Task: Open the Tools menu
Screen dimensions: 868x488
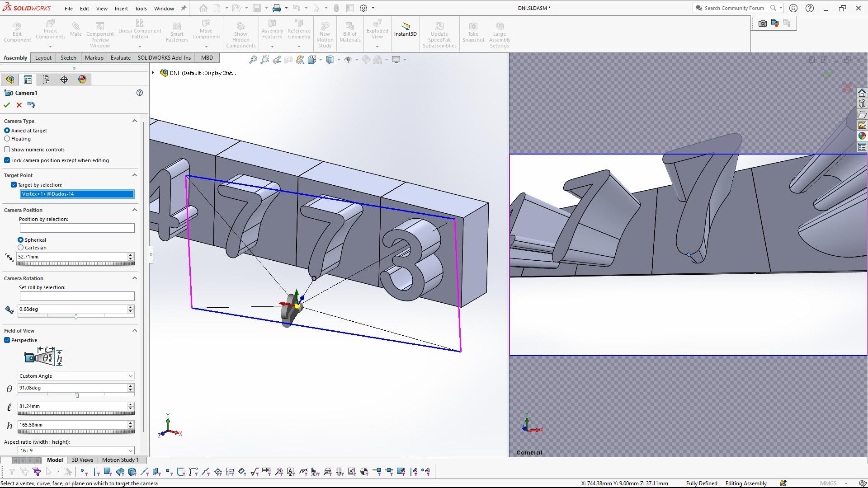Action: tap(141, 9)
